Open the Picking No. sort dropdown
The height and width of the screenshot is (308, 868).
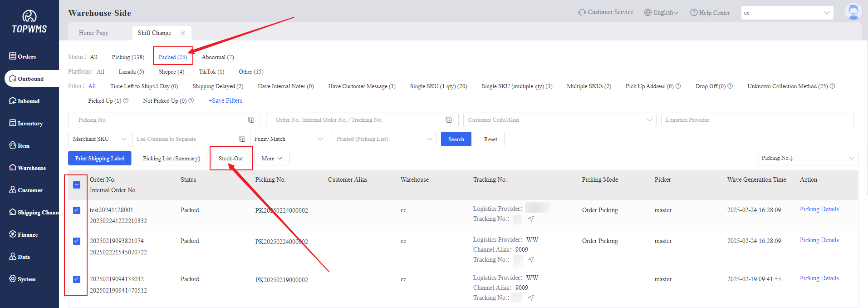[x=808, y=158]
